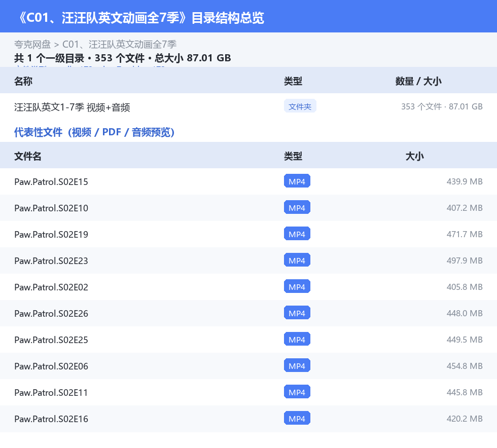This screenshot has height=448, width=497.
Task: Click the 大小 column header
Action: click(x=415, y=156)
